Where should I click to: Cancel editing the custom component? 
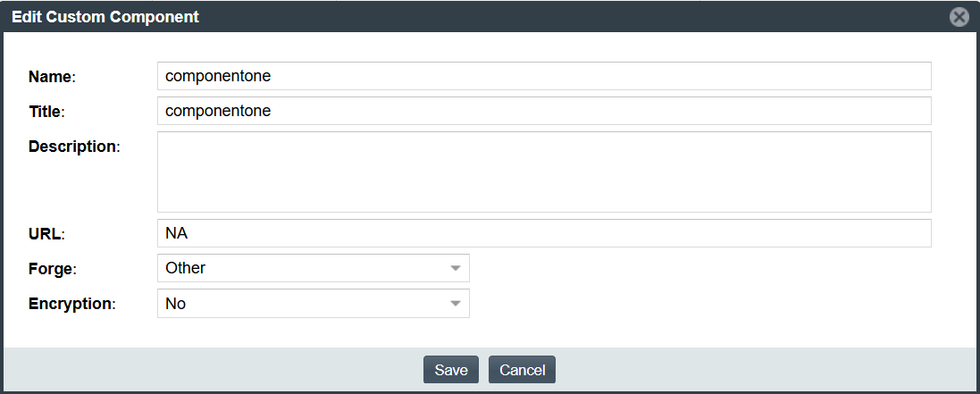pos(522,370)
